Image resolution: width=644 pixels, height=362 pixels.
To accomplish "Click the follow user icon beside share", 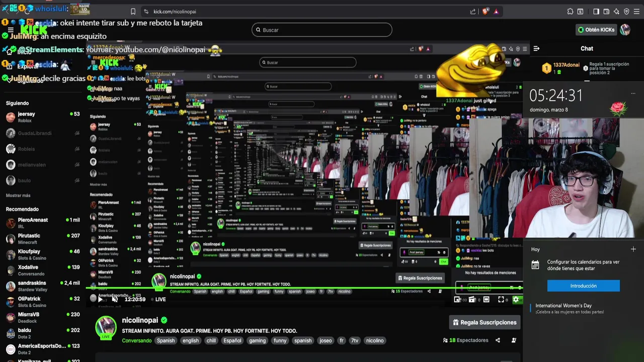I will pyautogui.click(x=514, y=340).
